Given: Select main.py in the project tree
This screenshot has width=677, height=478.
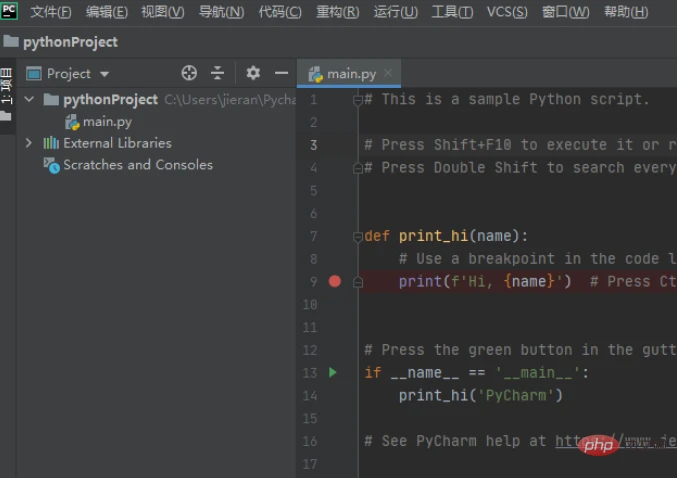Looking at the screenshot, I should [x=107, y=122].
